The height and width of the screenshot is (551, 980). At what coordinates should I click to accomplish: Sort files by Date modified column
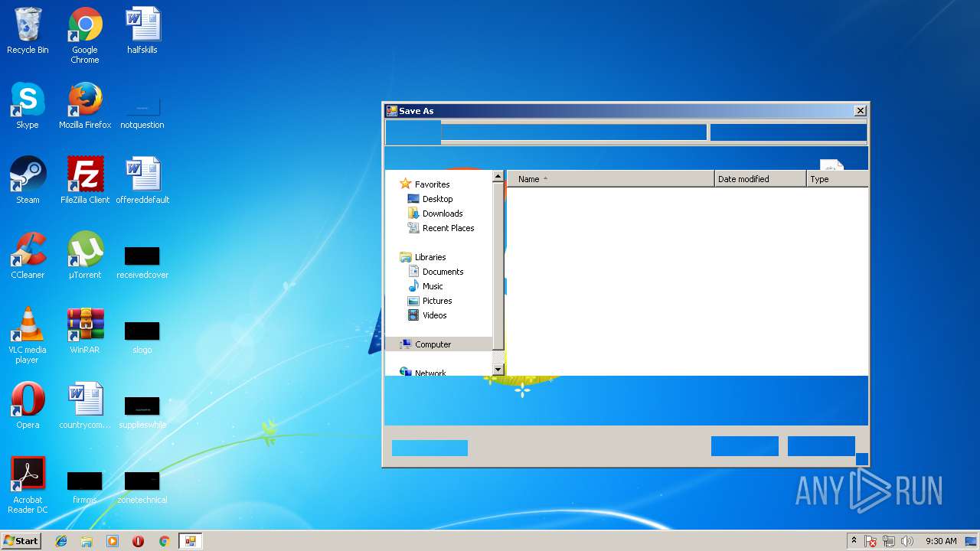pos(760,179)
